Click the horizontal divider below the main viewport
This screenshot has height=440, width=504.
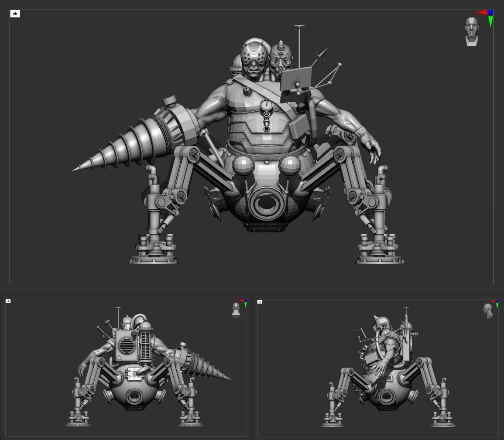[252, 294]
